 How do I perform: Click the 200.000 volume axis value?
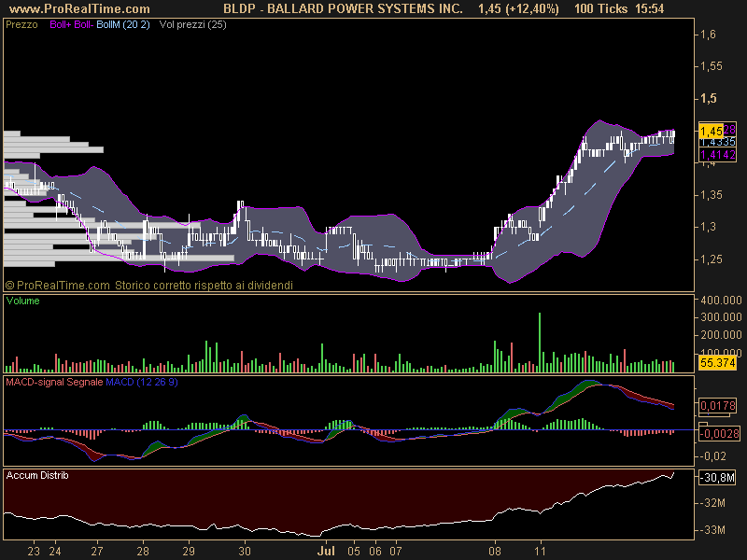[x=721, y=335]
